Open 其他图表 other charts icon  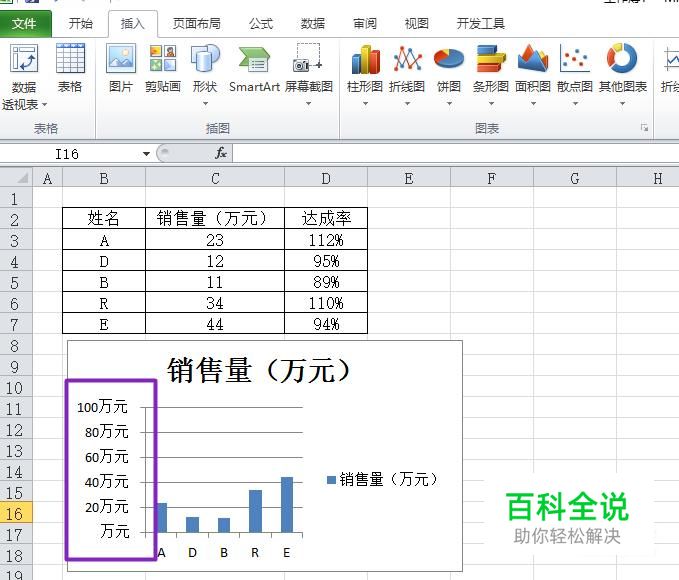[622, 58]
